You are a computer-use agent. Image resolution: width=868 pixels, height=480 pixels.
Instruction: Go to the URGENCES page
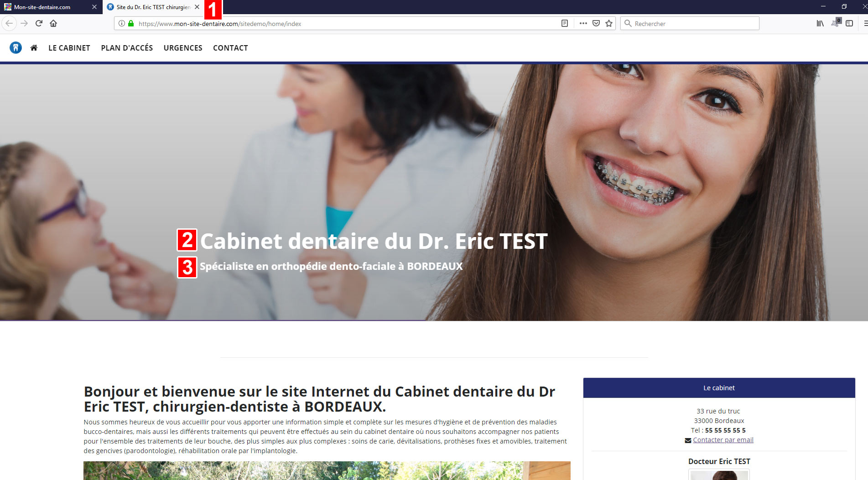183,48
